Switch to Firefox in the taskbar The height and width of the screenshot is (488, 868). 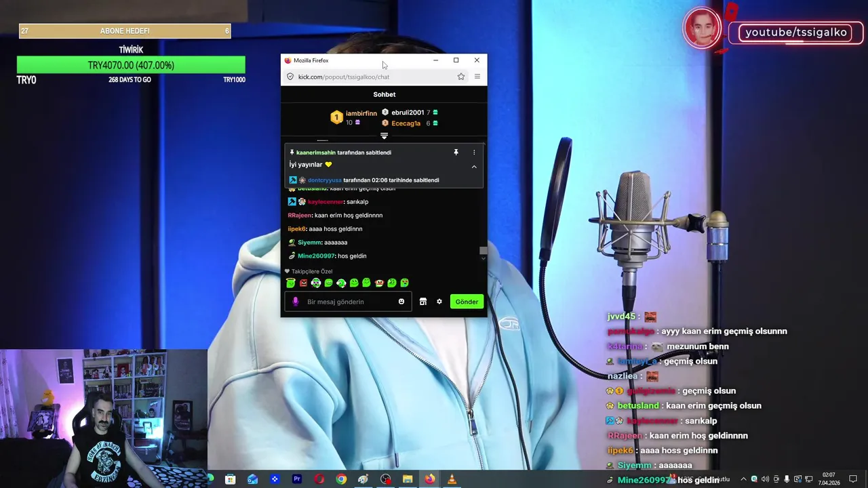click(430, 479)
